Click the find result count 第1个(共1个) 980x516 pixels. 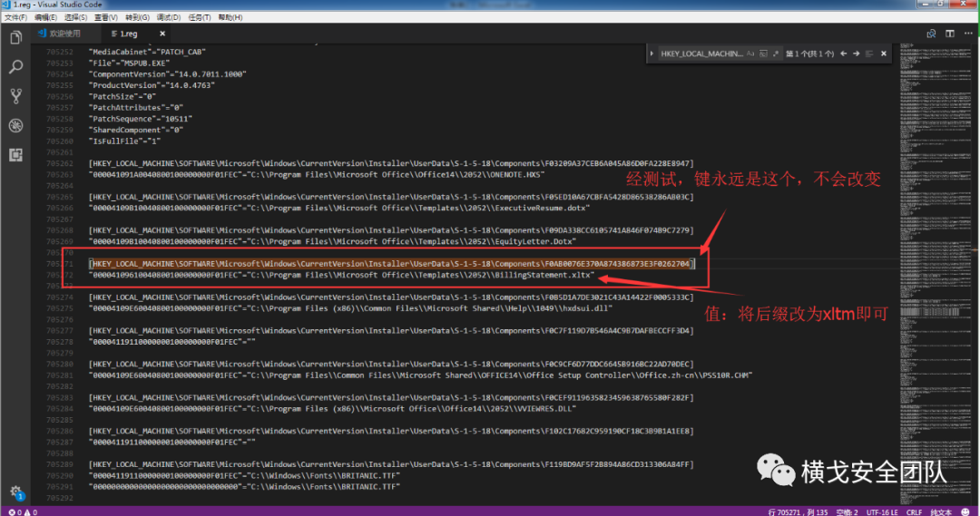[810, 54]
